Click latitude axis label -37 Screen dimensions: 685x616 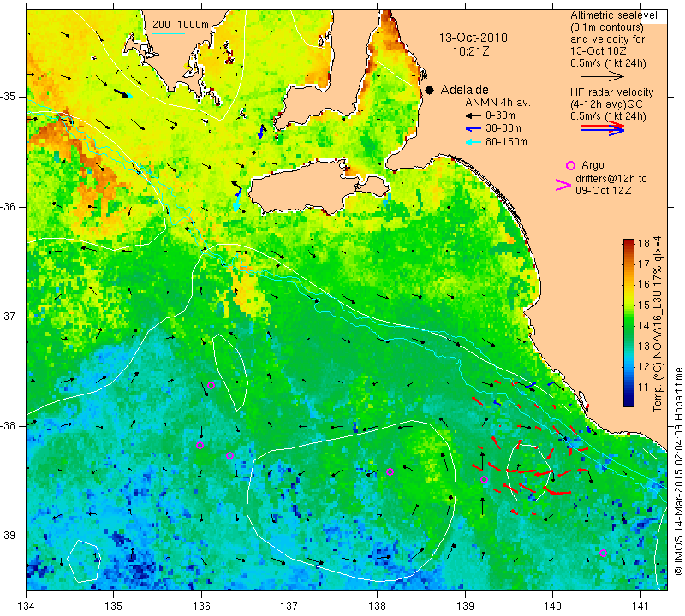pyautogui.click(x=9, y=316)
